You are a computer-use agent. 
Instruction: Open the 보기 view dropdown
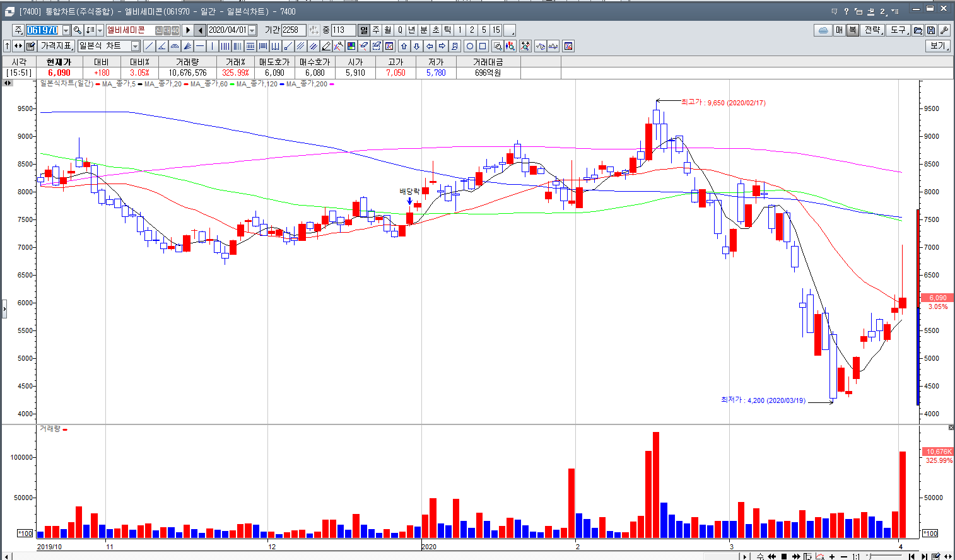tap(939, 46)
